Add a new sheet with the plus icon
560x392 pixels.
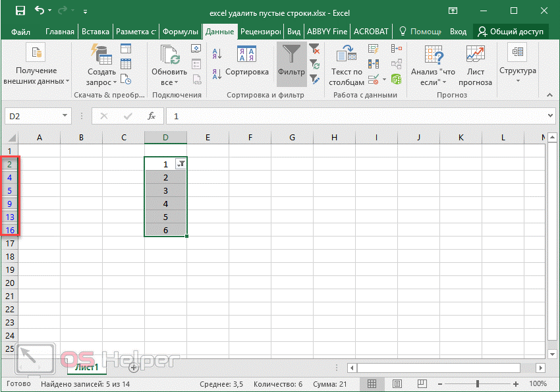click(134, 367)
